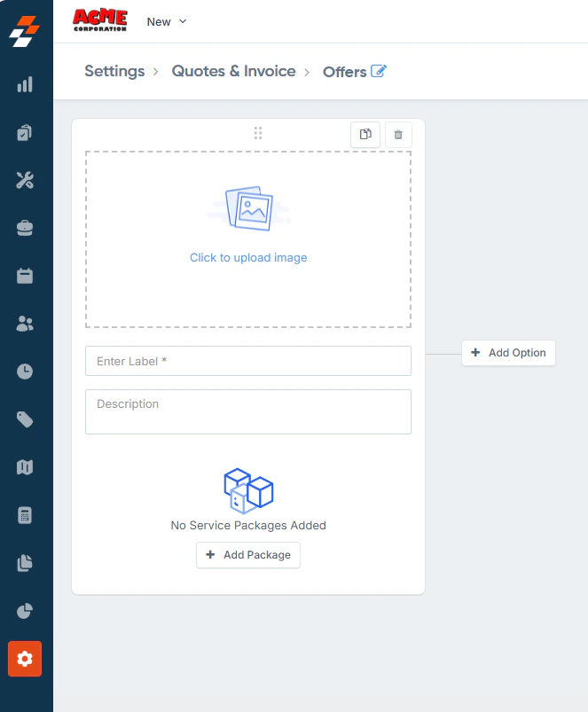Duplicate the offer option card
Viewport: 588px width, 712px height.
click(x=365, y=135)
